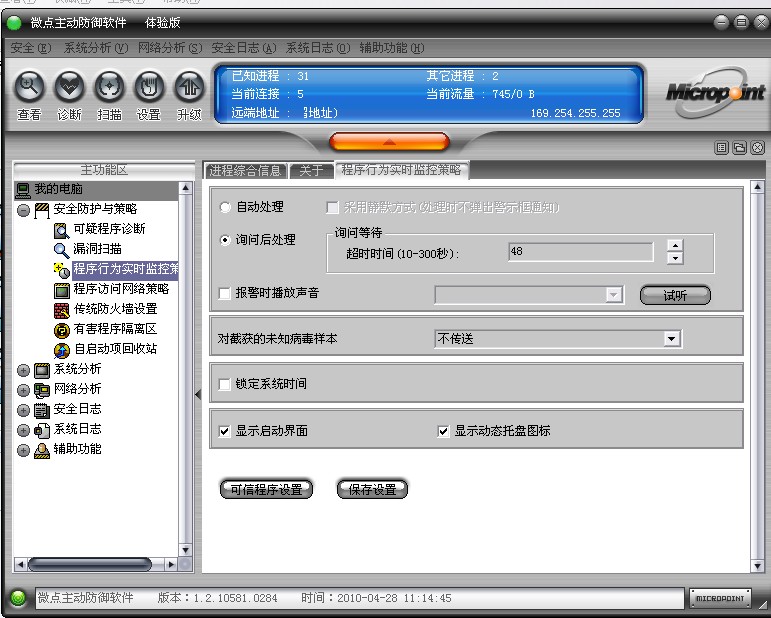This screenshot has height=618, width=771.
Task: Expand the 系统日志 tree node
Action: point(23,430)
